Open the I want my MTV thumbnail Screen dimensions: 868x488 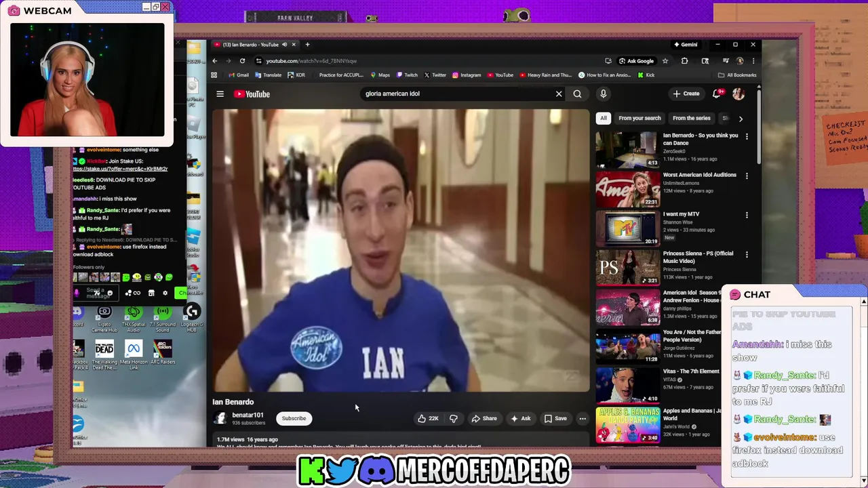627,228
